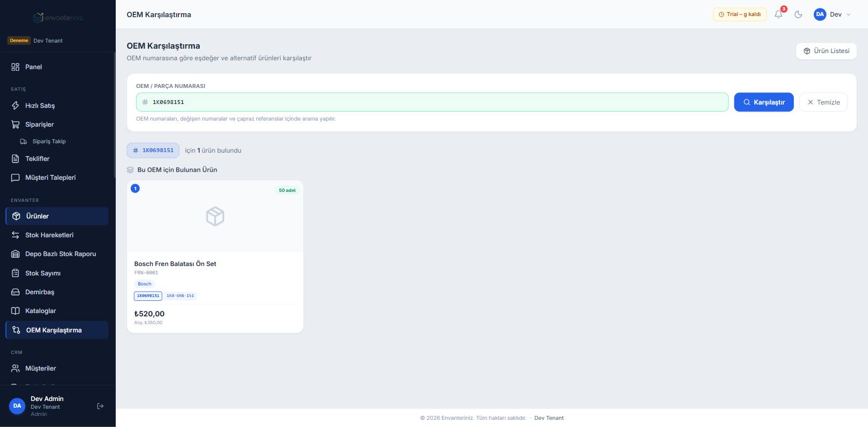Click the Deneme tenant badge

coord(19,40)
